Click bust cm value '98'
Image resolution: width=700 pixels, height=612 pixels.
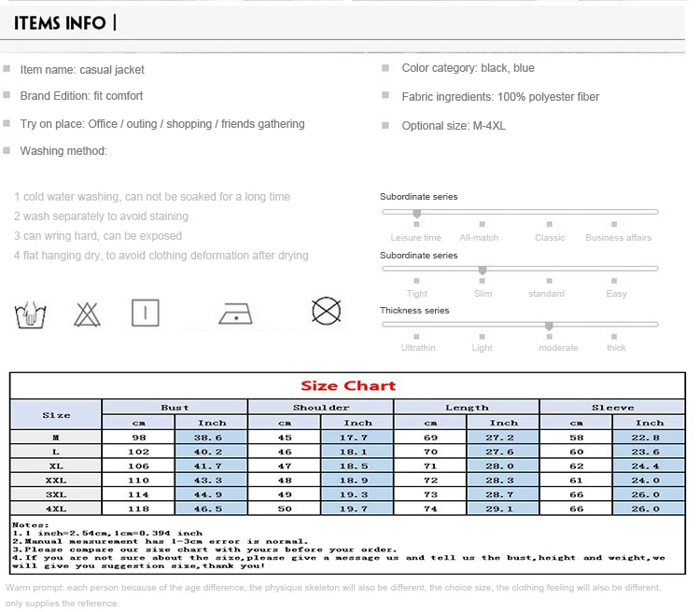(138, 438)
